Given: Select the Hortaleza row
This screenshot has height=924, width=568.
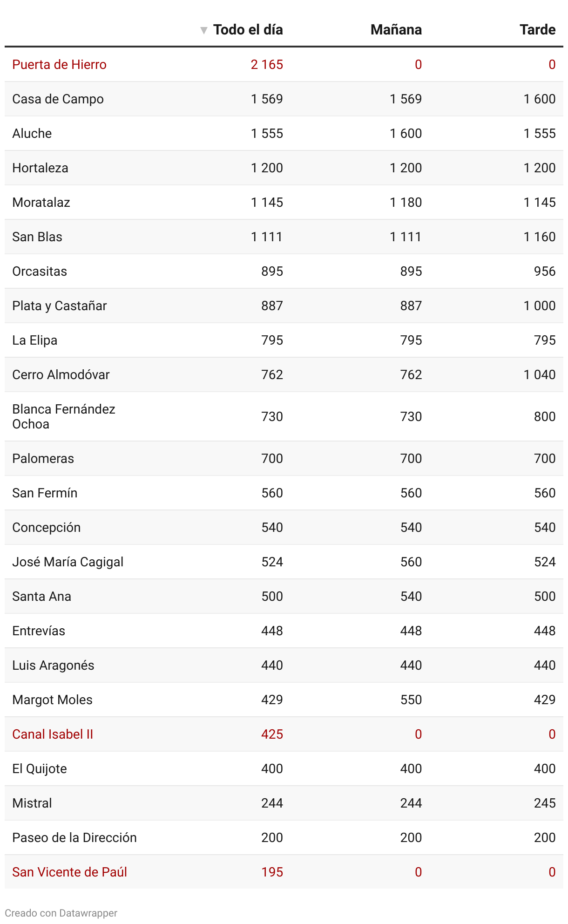Looking at the screenshot, I should (x=40, y=168).
